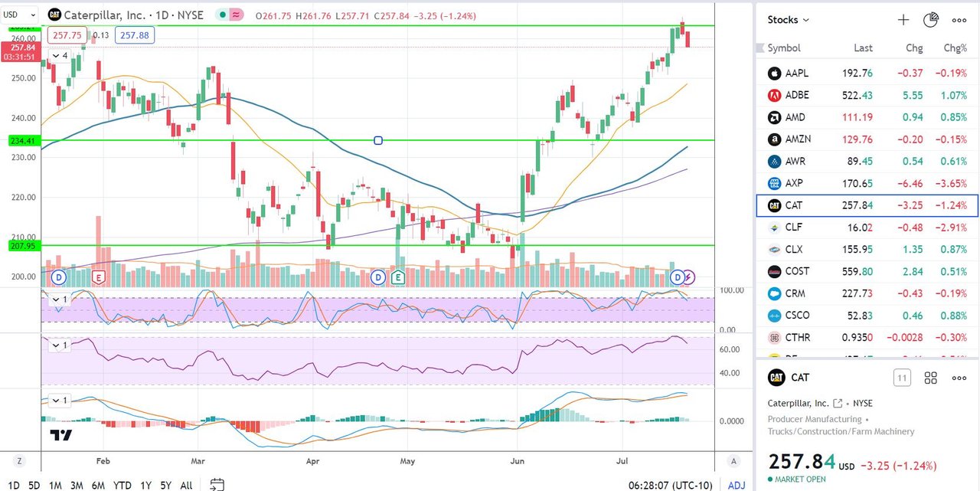Select the 5Y time range

point(165,485)
